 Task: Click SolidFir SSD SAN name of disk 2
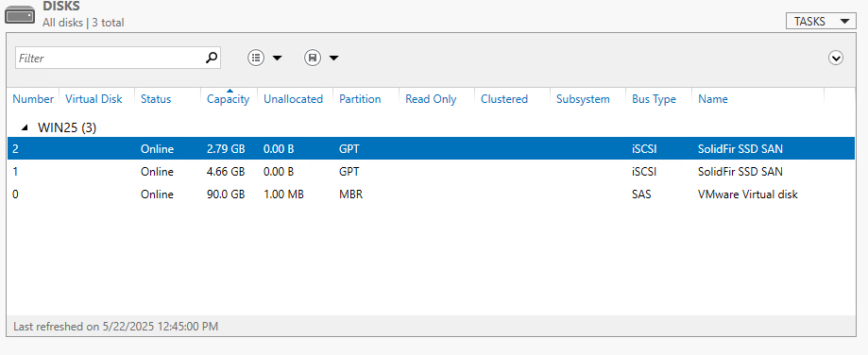click(x=740, y=149)
